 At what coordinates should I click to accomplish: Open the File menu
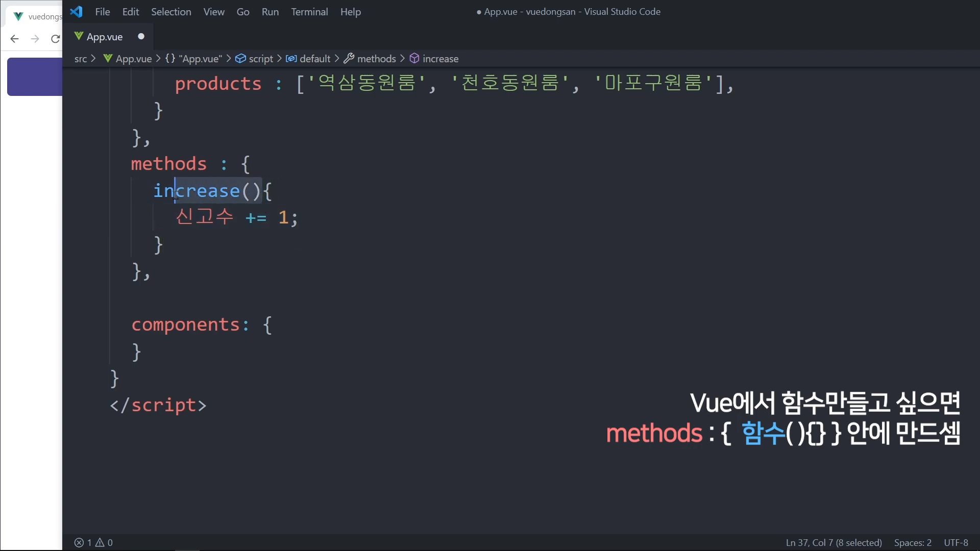(x=103, y=12)
